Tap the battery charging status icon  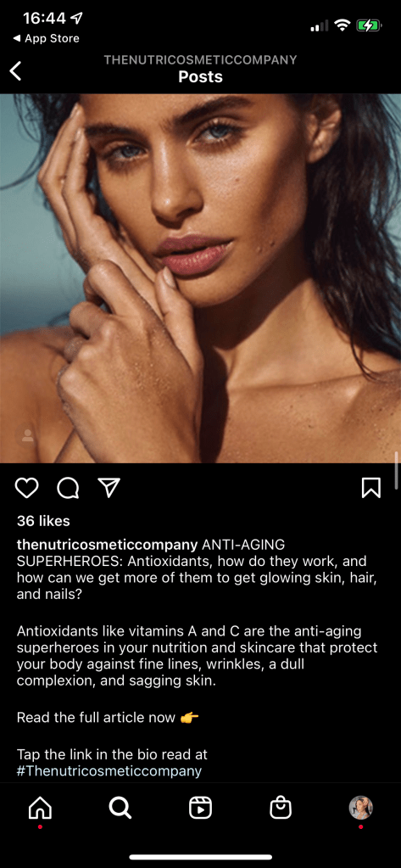[x=369, y=25]
